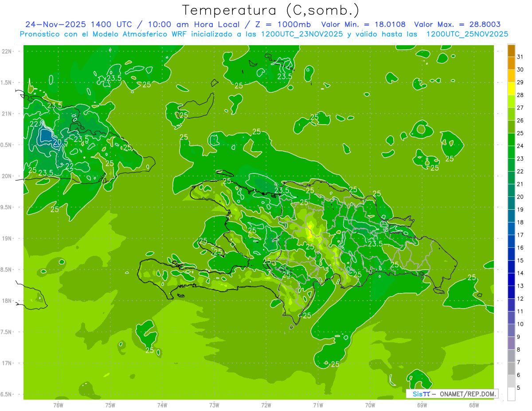Click the "73W" longitude axis label

coord(214,405)
